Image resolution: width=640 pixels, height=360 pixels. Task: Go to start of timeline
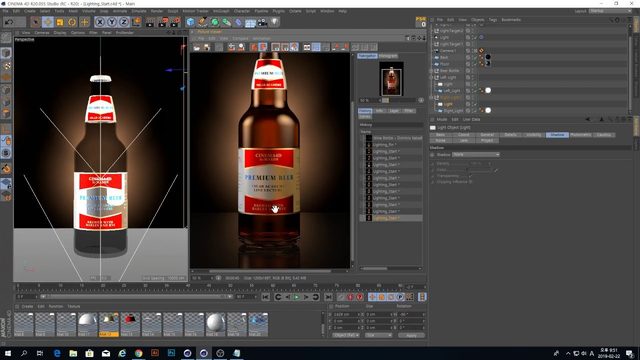[265, 297]
